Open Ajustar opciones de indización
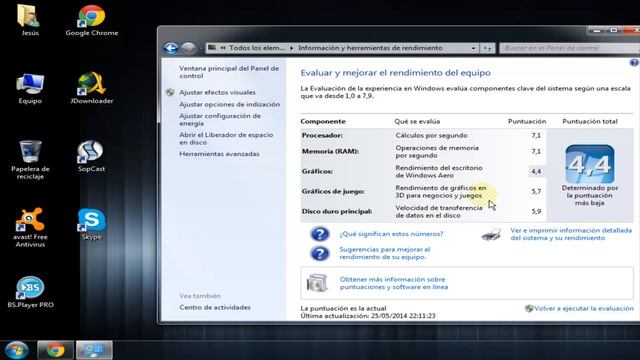The image size is (640, 360). 229,104
